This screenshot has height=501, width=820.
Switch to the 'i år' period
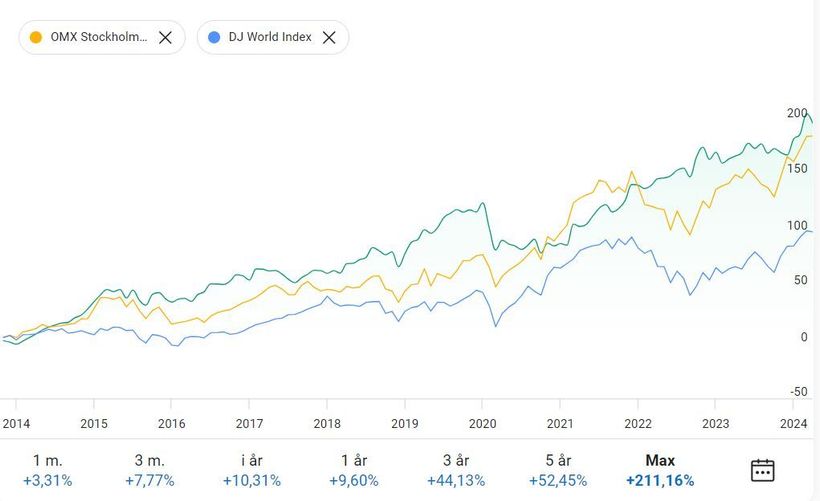point(251,470)
